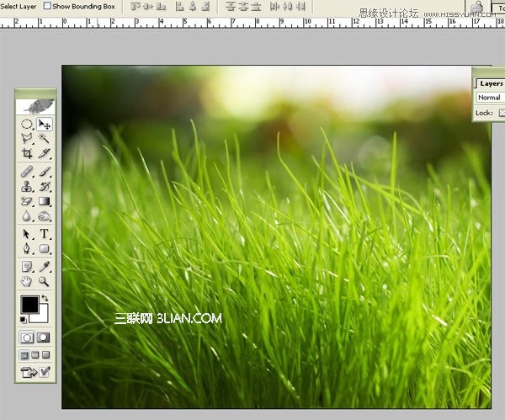Select the Eyedropper tool
The width and height of the screenshot is (505, 420).
[x=45, y=267]
